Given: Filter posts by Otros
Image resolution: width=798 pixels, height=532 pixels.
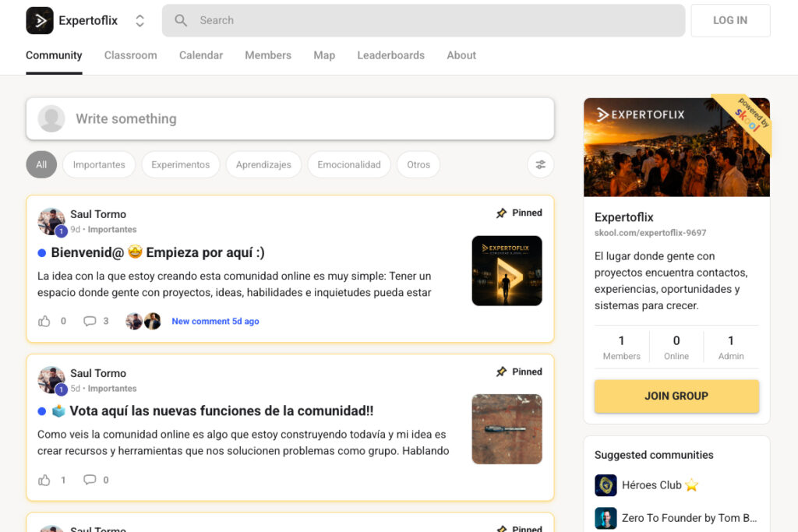Looking at the screenshot, I should pyautogui.click(x=418, y=165).
